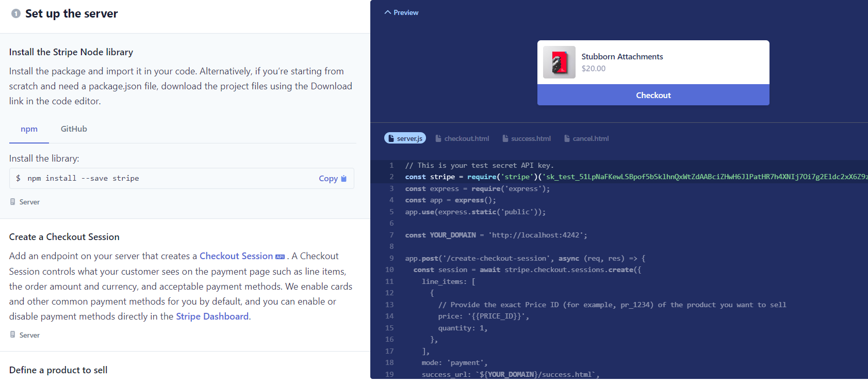The image size is (868, 381).
Task: Click the clipboard icon beside Copy
Action: click(x=343, y=179)
